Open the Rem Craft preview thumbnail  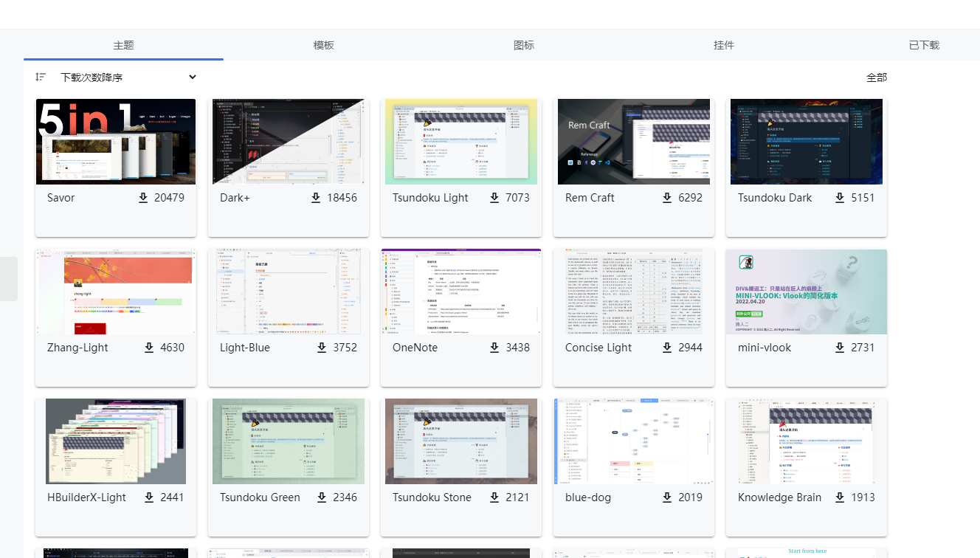[x=634, y=142]
